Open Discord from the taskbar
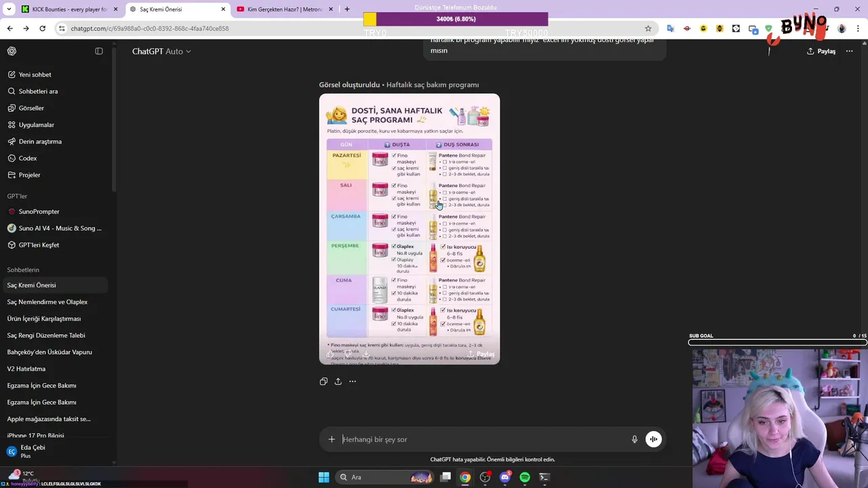 pyautogui.click(x=505, y=477)
